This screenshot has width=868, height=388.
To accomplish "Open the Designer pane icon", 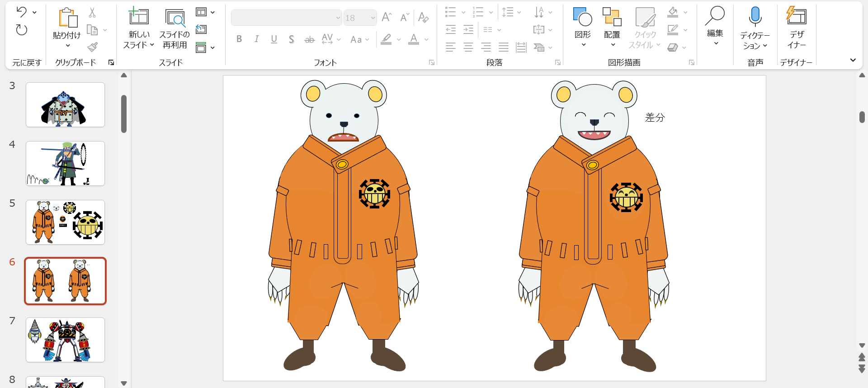I will click(x=796, y=16).
